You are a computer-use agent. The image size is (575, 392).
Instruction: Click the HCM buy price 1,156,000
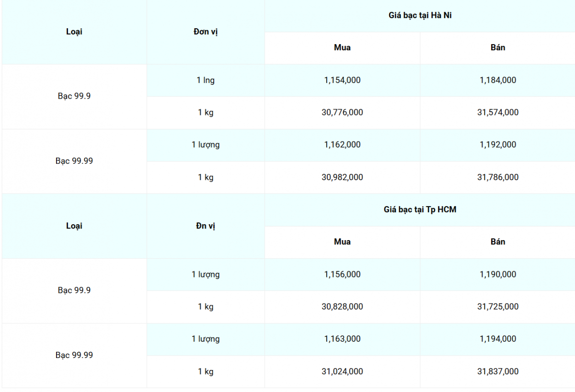(342, 274)
